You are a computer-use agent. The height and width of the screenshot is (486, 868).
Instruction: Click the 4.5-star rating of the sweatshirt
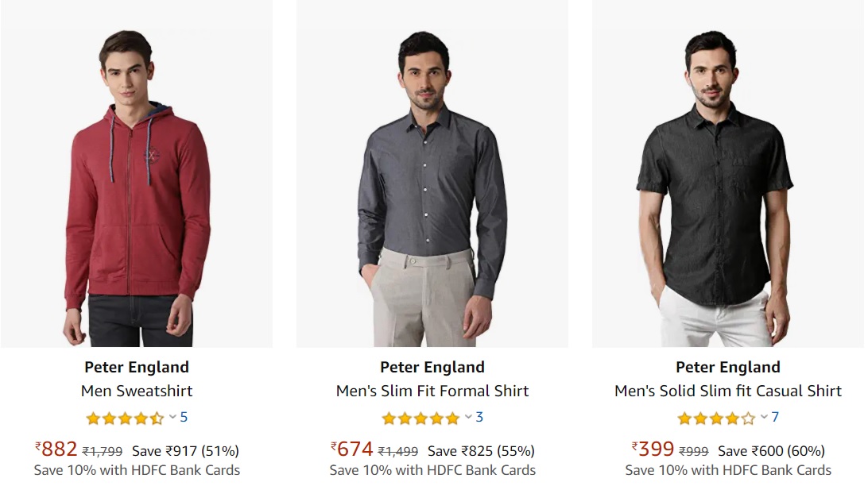(x=123, y=416)
